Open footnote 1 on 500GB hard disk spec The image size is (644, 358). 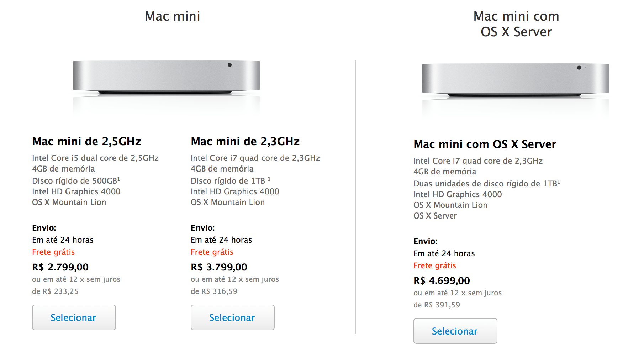click(119, 178)
